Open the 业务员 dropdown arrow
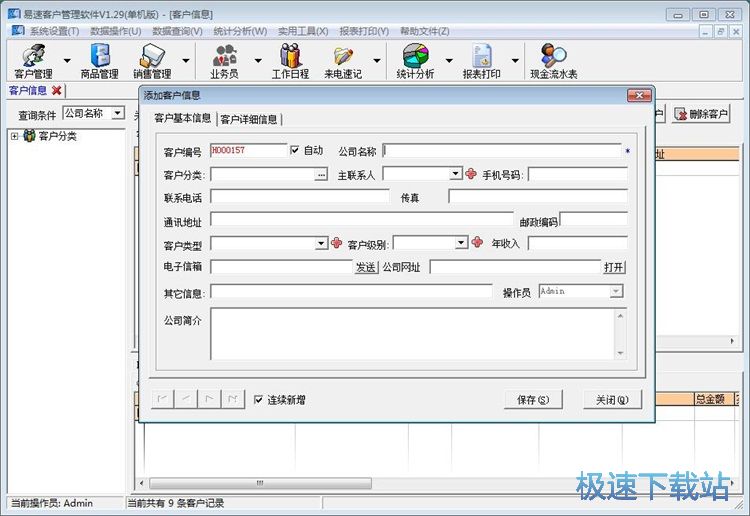 pos(258,61)
